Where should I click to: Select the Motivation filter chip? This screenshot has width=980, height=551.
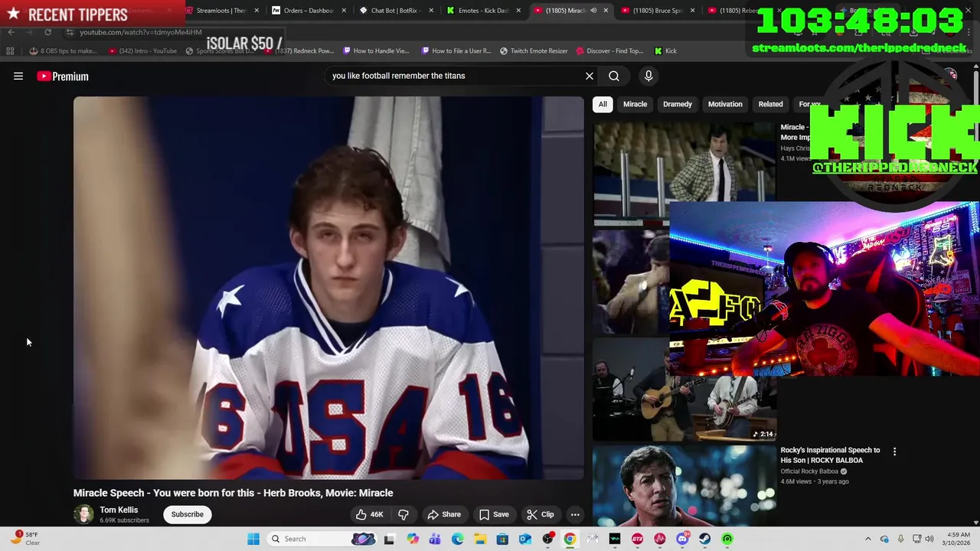pos(725,104)
